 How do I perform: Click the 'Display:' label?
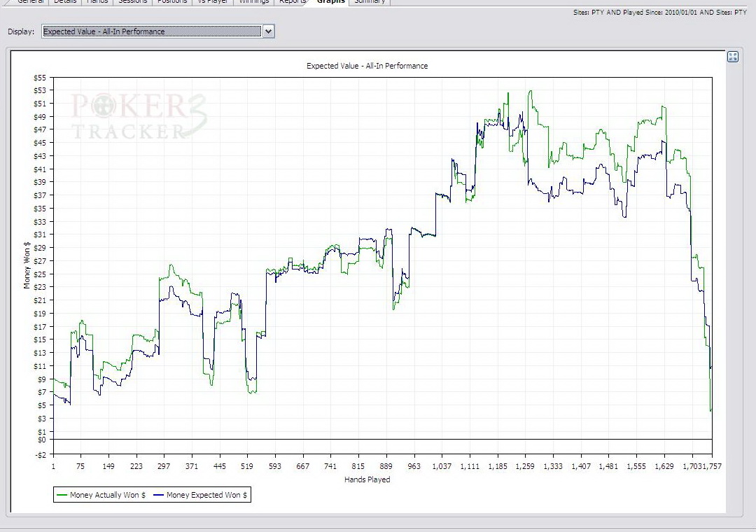(x=21, y=31)
